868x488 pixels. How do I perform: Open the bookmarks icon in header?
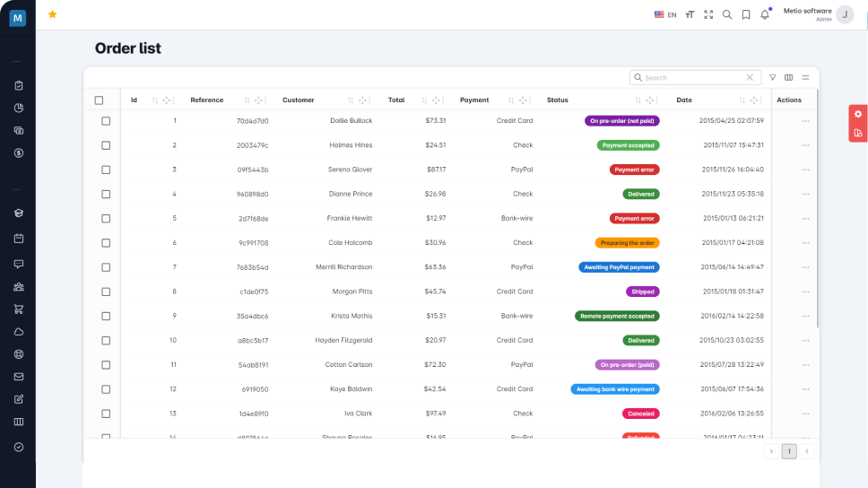pyautogui.click(x=746, y=15)
